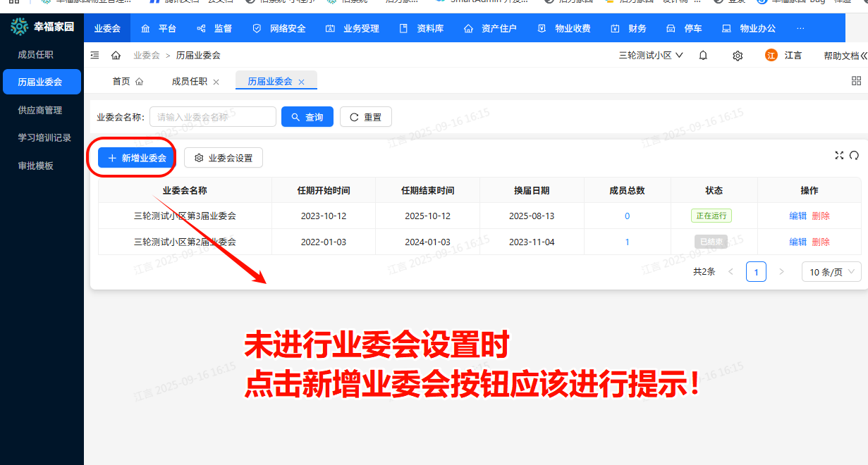Click the notification bell icon
This screenshot has width=868, height=465.
[x=703, y=56]
